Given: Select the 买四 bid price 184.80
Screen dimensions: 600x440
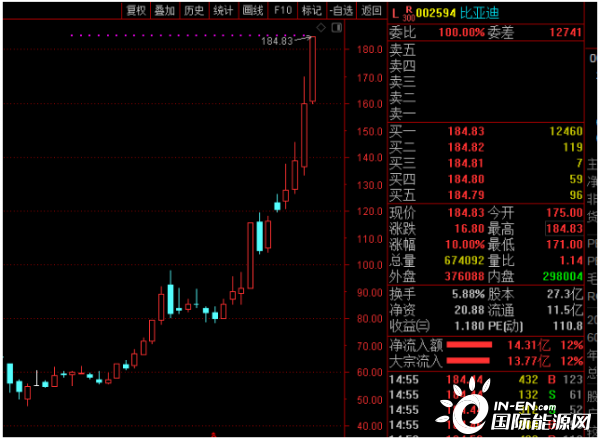Looking at the screenshot, I should click(466, 179).
